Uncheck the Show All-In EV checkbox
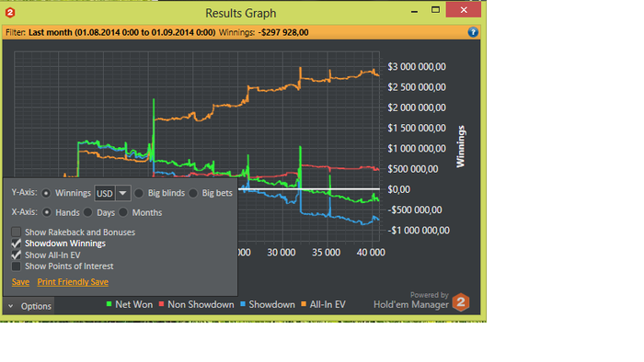The height and width of the screenshot is (362, 644). (x=16, y=255)
